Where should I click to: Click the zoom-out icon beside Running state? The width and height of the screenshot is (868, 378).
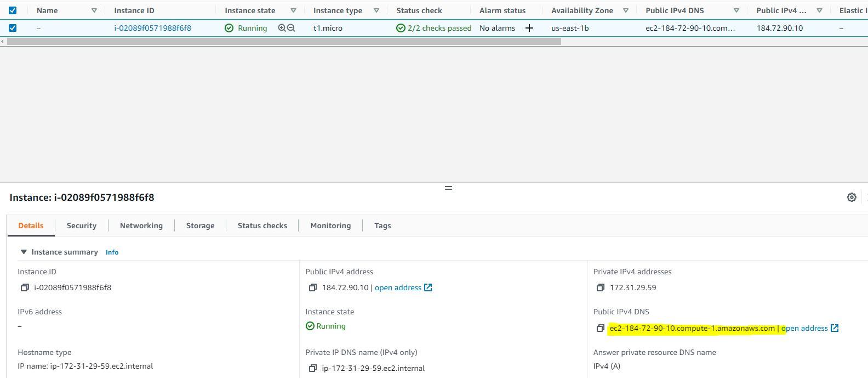(x=292, y=28)
